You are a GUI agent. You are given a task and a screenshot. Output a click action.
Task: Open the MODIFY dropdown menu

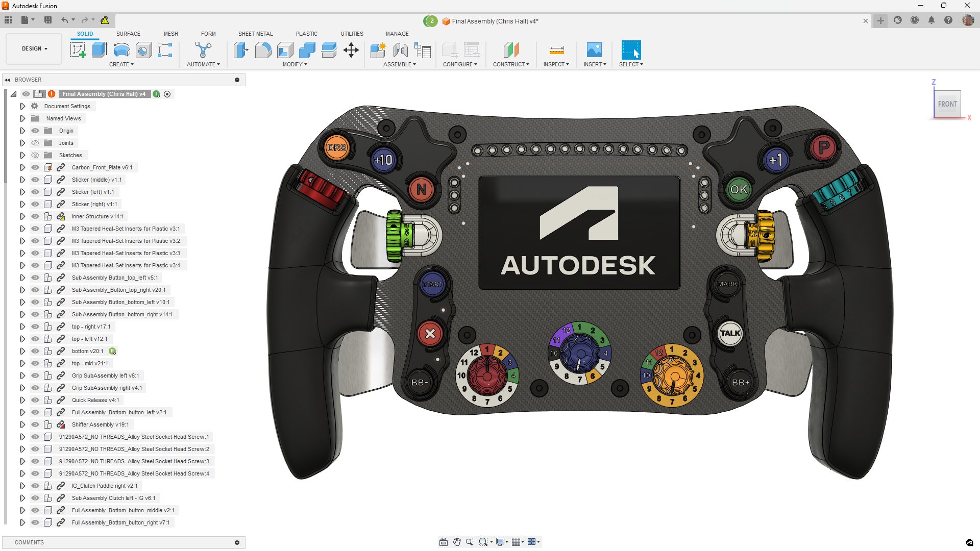295,64
